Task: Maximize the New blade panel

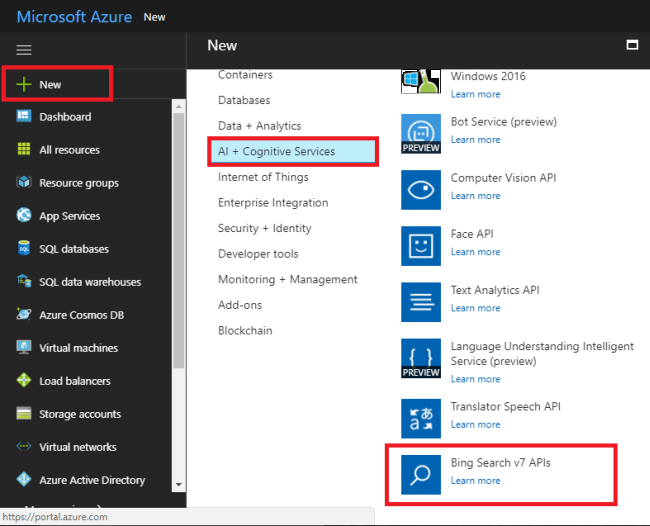Action: [x=631, y=45]
